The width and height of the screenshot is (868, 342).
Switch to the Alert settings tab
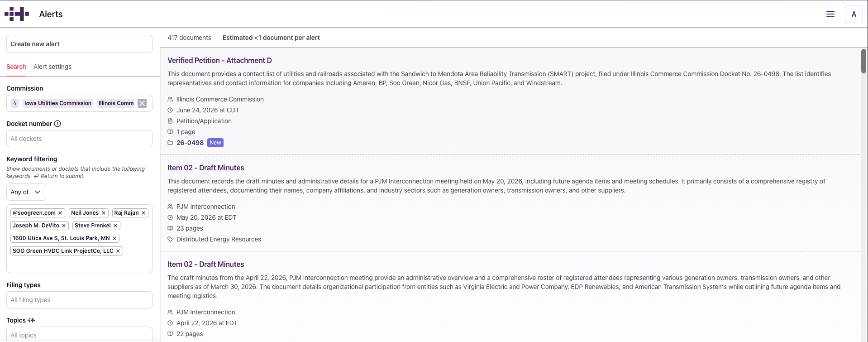click(x=52, y=67)
